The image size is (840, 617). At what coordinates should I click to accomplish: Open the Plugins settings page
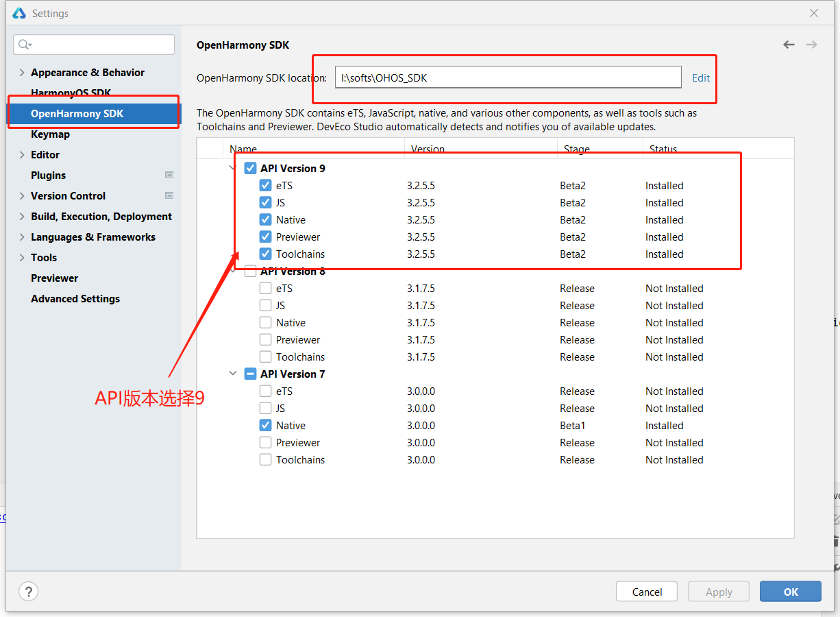pos(48,176)
